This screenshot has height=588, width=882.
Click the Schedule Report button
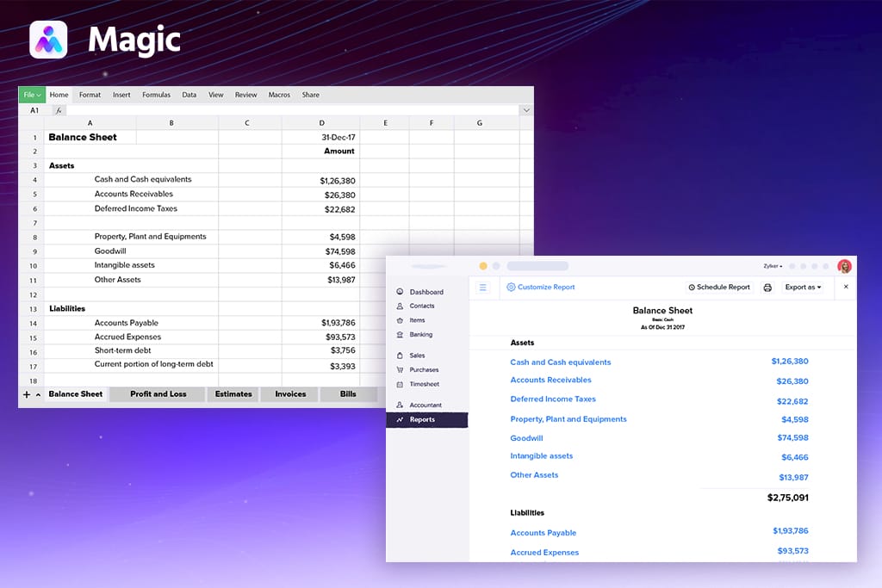coord(719,288)
